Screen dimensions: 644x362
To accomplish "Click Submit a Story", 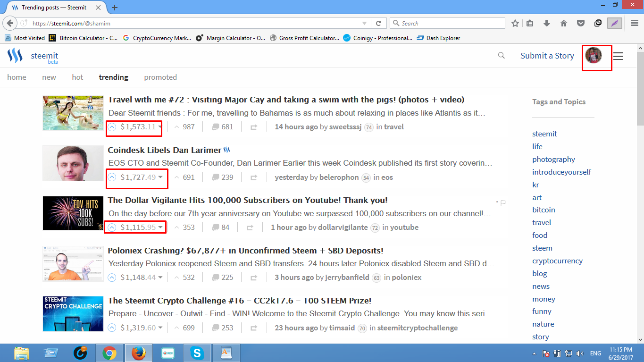I will (x=547, y=56).
